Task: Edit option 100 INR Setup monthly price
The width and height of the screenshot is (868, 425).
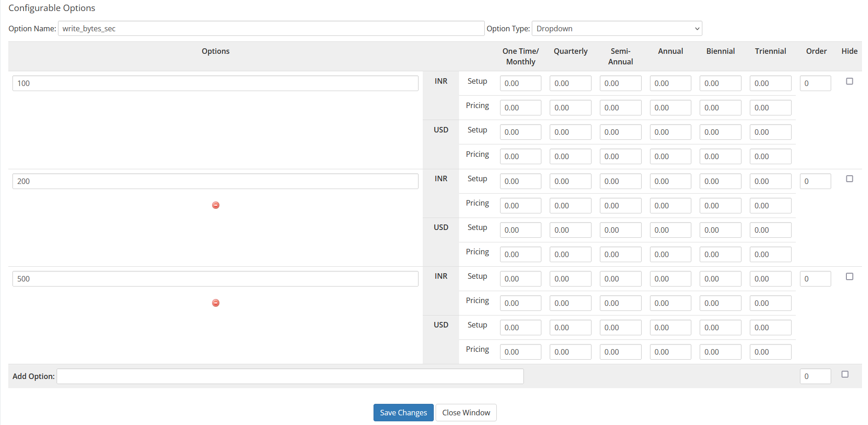Action: [520, 83]
